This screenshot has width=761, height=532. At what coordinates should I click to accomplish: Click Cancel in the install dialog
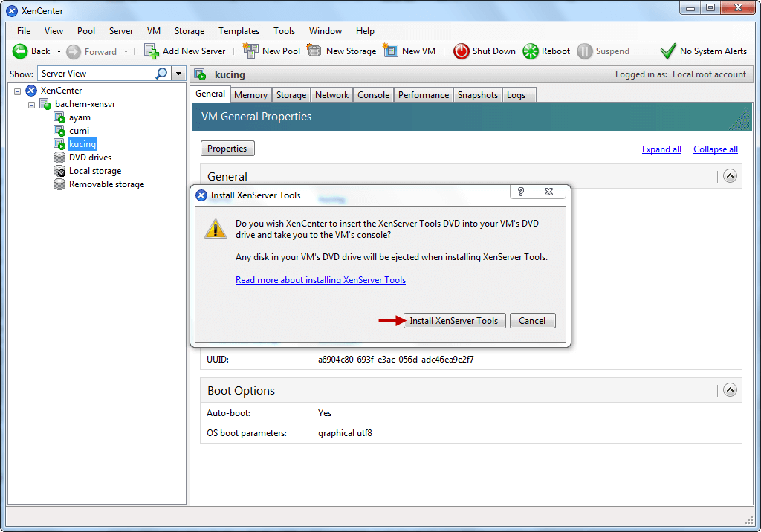click(532, 321)
